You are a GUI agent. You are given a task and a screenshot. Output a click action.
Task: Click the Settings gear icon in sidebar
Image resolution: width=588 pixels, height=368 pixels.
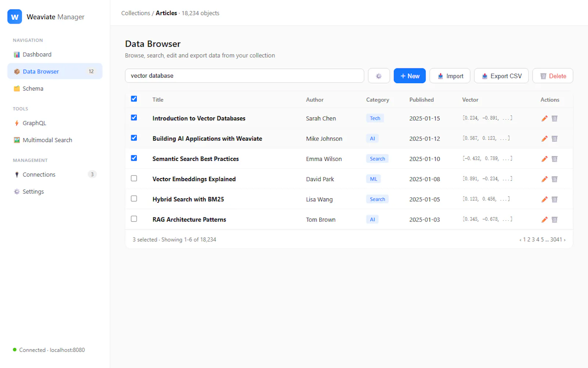click(x=17, y=191)
